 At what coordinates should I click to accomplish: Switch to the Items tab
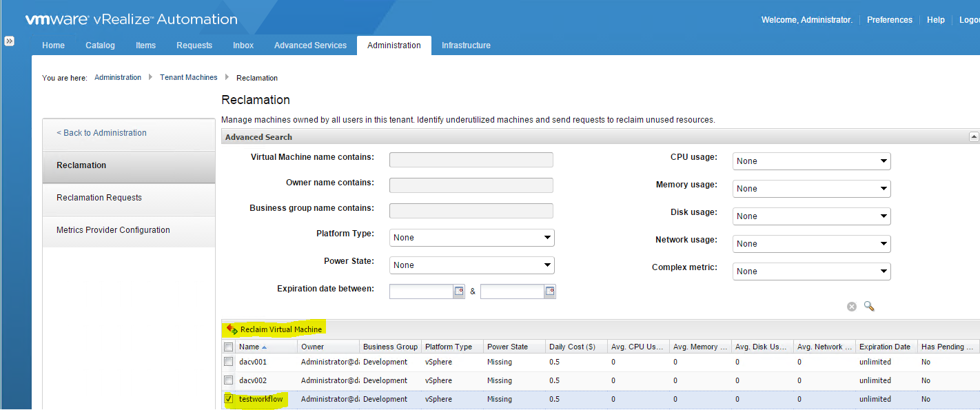[x=145, y=45]
